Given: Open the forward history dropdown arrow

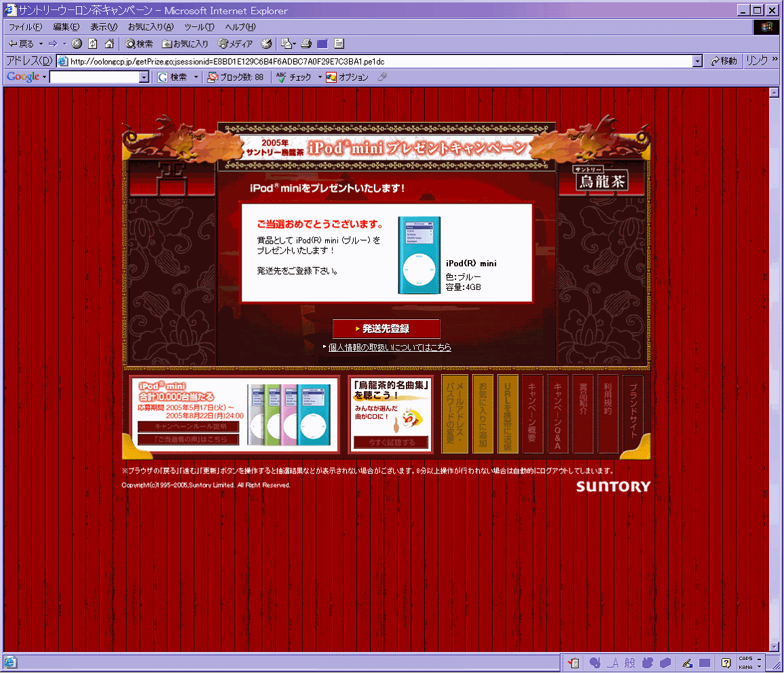Looking at the screenshot, I should click(x=64, y=44).
